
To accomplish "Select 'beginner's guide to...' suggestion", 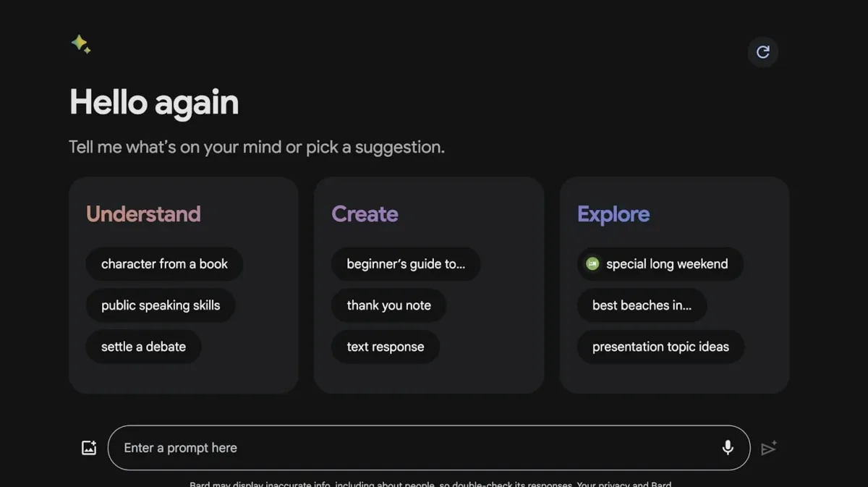I will (x=406, y=264).
